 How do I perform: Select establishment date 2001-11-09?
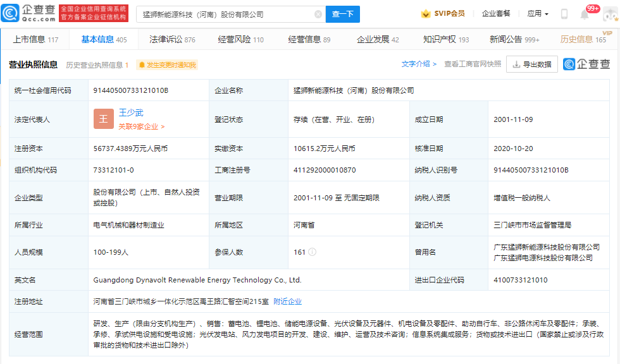pyautogui.click(x=513, y=119)
